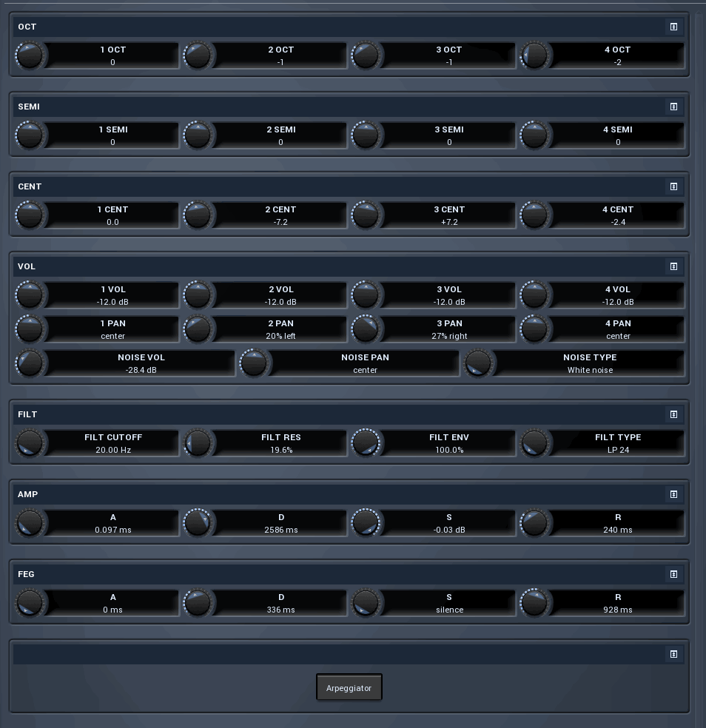The height and width of the screenshot is (728, 706).
Task: Open the Arpeggiator button
Action: coord(349,687)
